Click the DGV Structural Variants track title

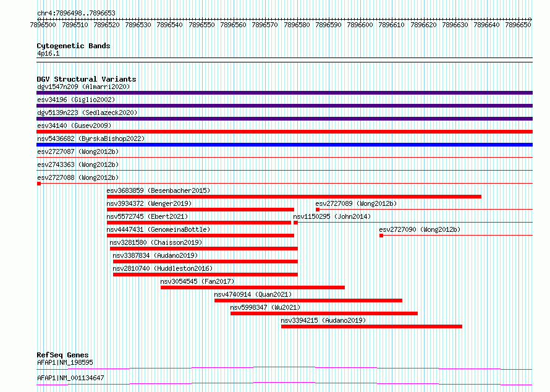pyautogui.click(x=87, y=79)
